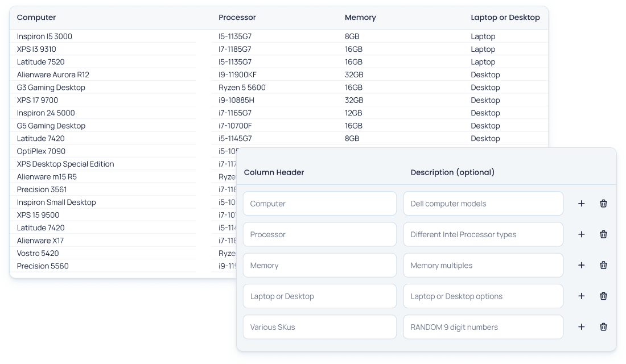Screen dimensions: 626x364
Task: Click the Memory table column heading
Action: point(360,17)
